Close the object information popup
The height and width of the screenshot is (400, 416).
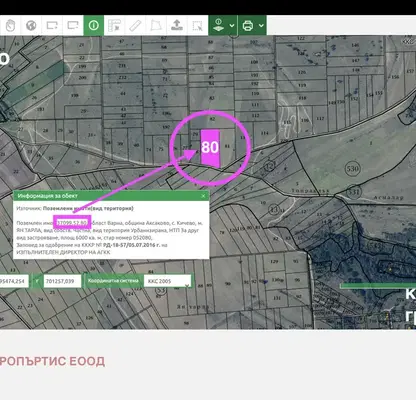pos(203,196)
